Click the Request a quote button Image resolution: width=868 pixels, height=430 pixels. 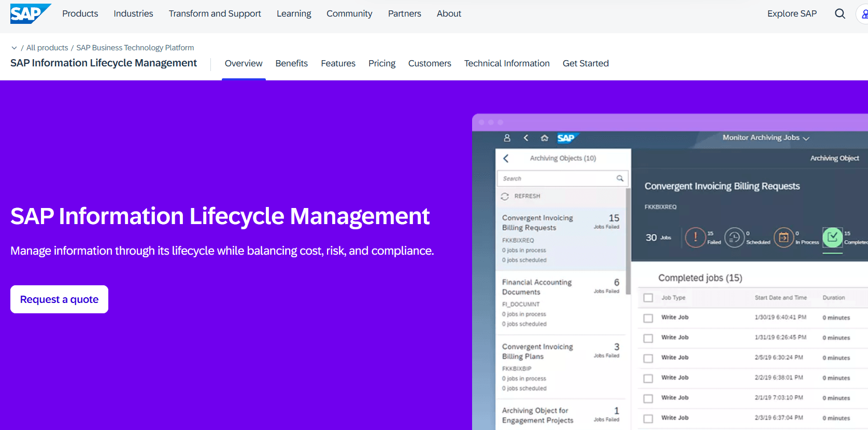point(59,299)
